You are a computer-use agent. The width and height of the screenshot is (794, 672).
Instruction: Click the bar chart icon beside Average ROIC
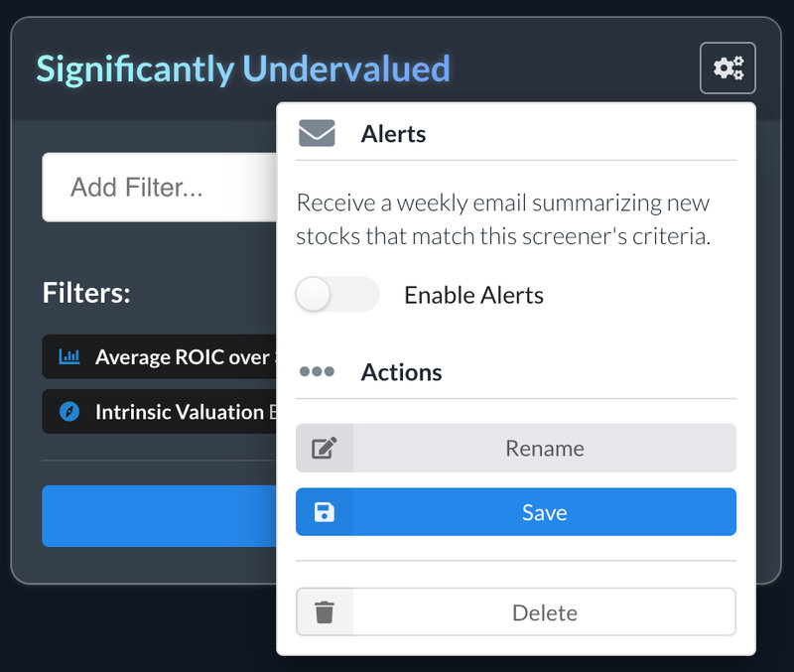(69, 356)
